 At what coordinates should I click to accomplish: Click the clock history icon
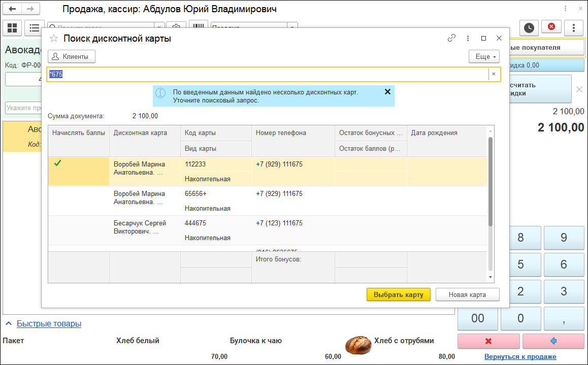tap(529, 27)
